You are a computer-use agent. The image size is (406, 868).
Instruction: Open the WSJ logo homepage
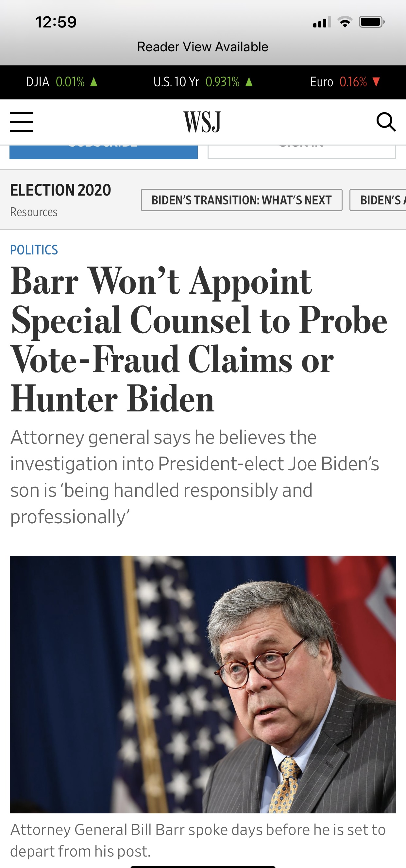(202, 122)
